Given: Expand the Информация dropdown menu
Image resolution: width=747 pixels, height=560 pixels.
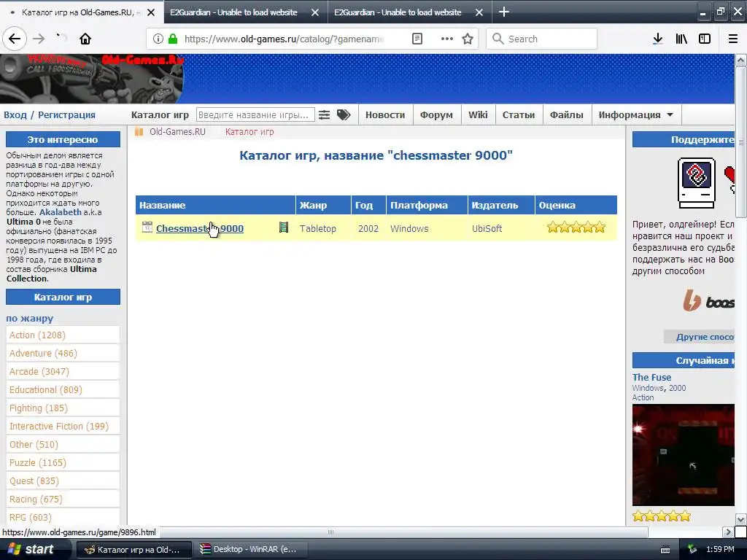Looking at the screenshot, I should click(636, 114).
